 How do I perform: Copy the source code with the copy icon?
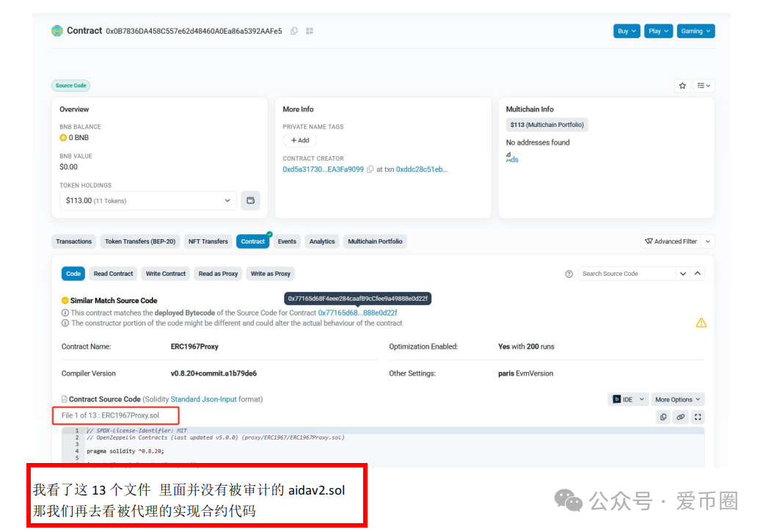[x=663, y=417]
